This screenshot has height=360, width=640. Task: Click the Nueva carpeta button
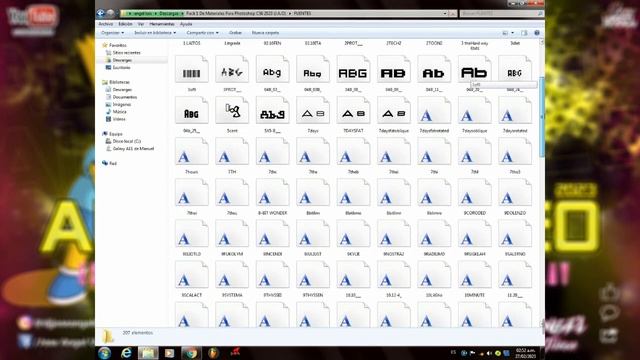(x=265, y=33)
